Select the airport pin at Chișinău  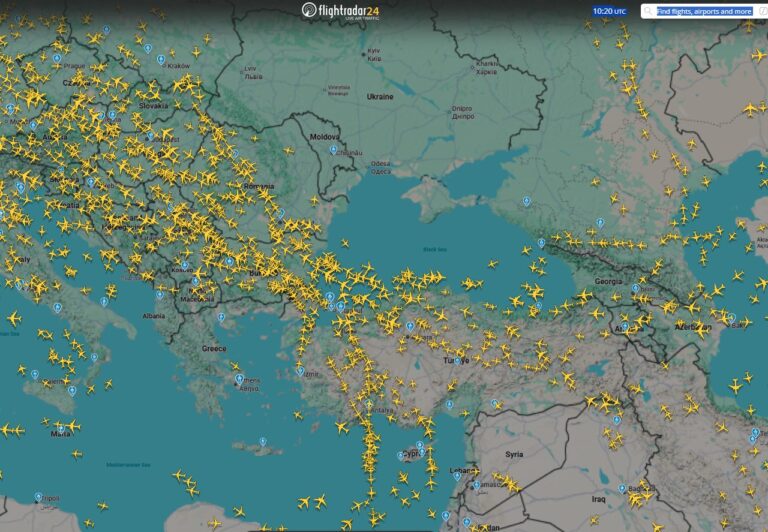334,149
